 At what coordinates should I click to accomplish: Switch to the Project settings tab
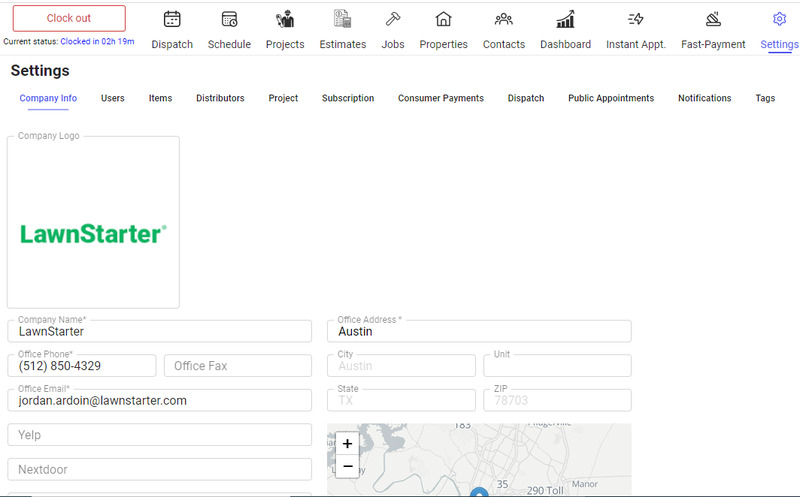tap(283, 98)
